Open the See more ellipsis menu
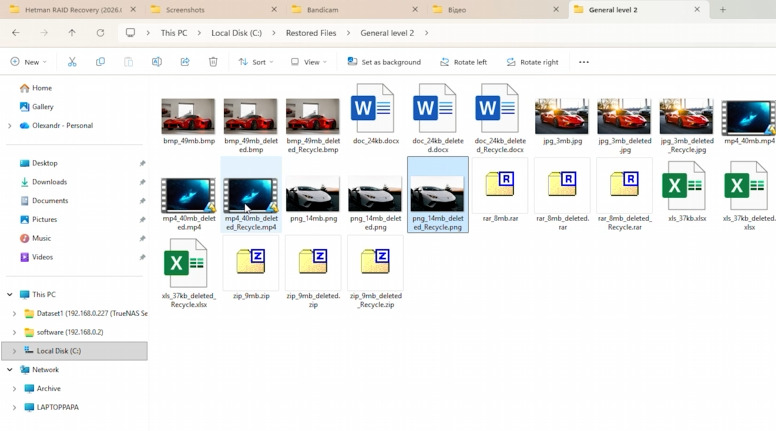This screenshot has width=776, height=431. pyautogui.click(x=584, y=62)
